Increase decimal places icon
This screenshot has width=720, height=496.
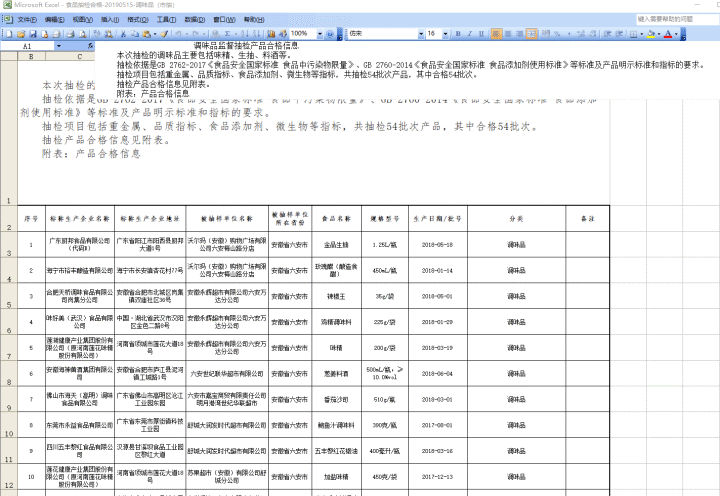click(x=581, y=34)
